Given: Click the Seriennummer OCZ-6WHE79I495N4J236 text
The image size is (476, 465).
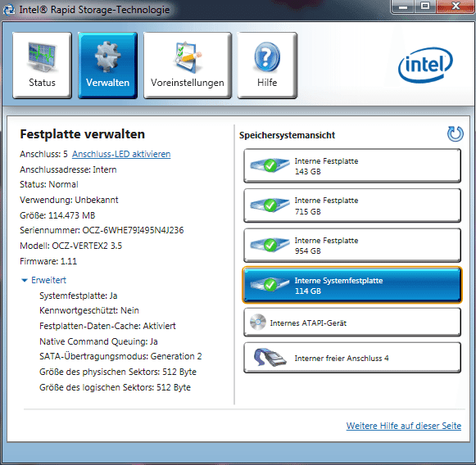Looking at the screenshot, I should (102, 230).
